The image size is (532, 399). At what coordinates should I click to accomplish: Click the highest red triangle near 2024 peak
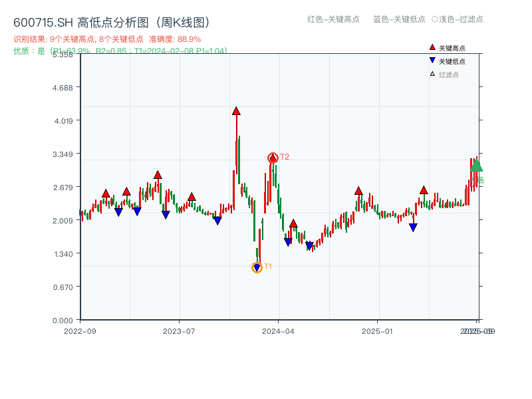236,112
